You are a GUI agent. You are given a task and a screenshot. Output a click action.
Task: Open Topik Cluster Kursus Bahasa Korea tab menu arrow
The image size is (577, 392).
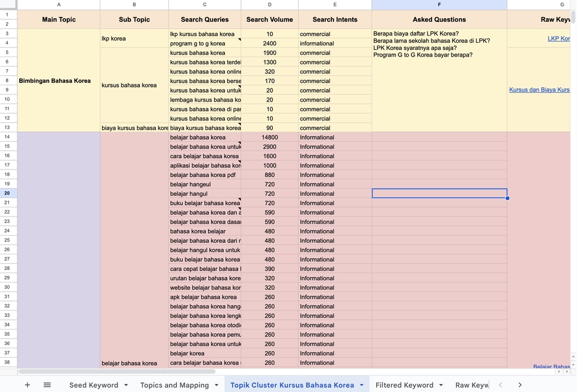[361, 385]
